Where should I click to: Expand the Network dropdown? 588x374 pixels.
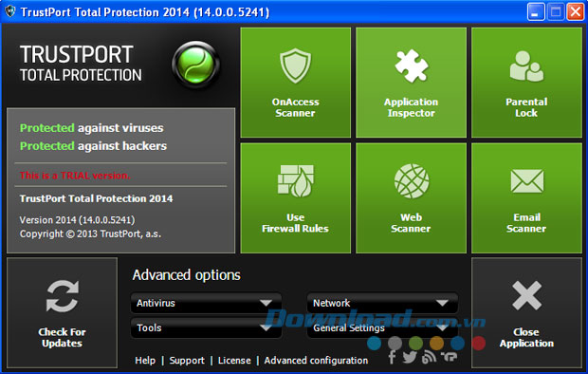[382, 303]
